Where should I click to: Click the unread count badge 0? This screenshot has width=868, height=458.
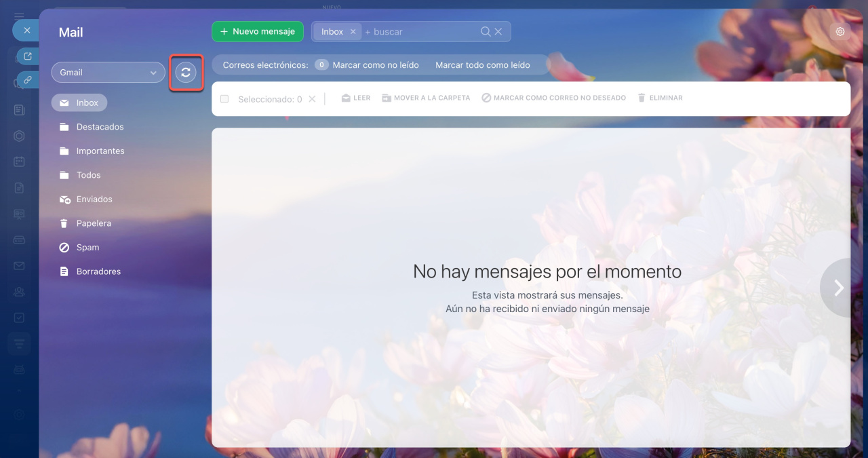pyautogui.click(x=322, y=65)
